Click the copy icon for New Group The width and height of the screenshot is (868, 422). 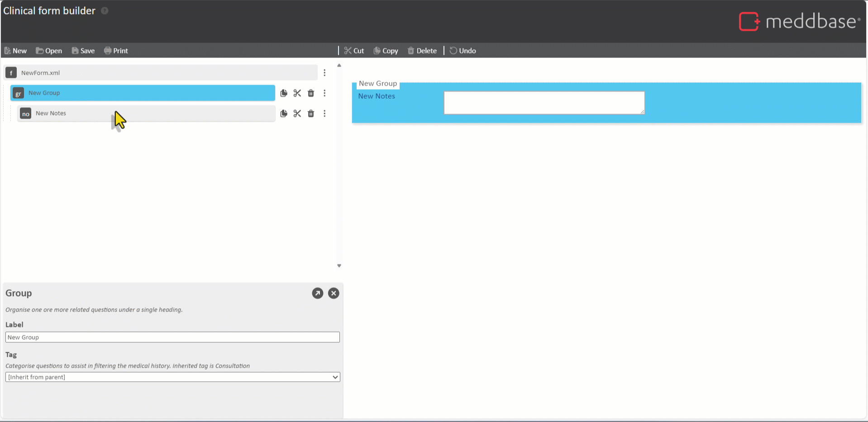tap(284, 93)
